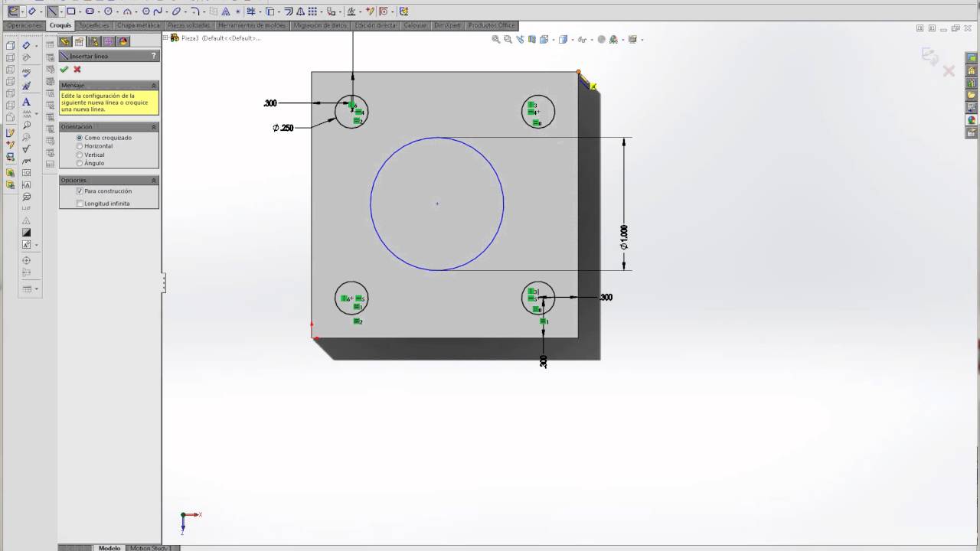980x551 pixels.
Task: Collapse the Orientación section
Action: click(154, 127)
